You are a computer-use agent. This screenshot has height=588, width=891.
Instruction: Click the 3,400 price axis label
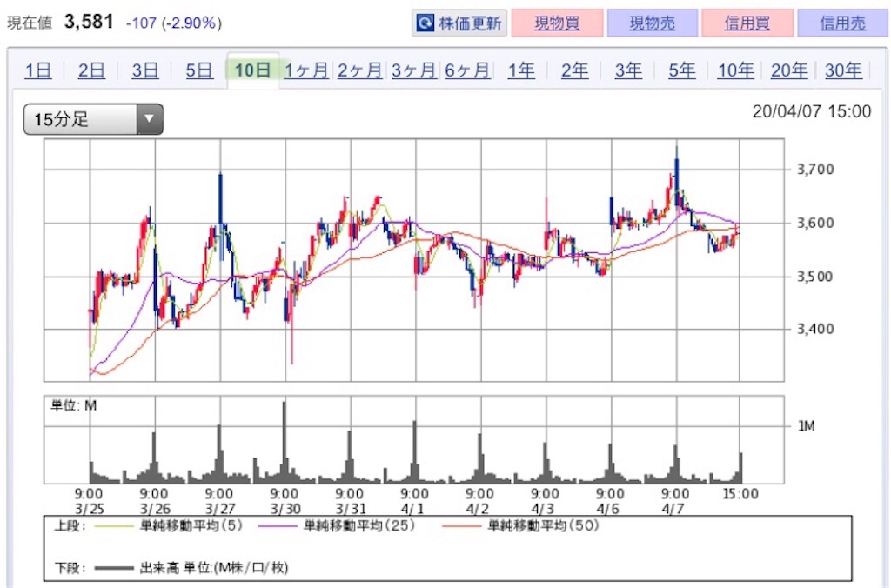point(815,329)
